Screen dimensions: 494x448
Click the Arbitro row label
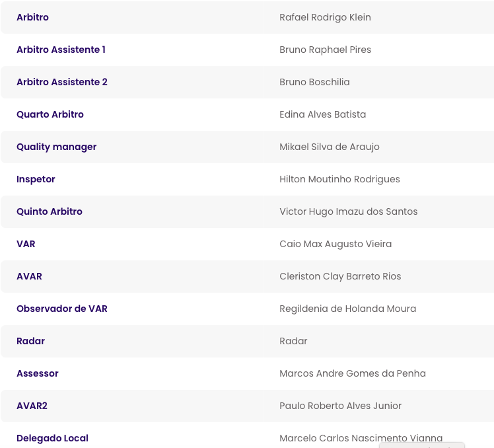(x=32, y=17)
